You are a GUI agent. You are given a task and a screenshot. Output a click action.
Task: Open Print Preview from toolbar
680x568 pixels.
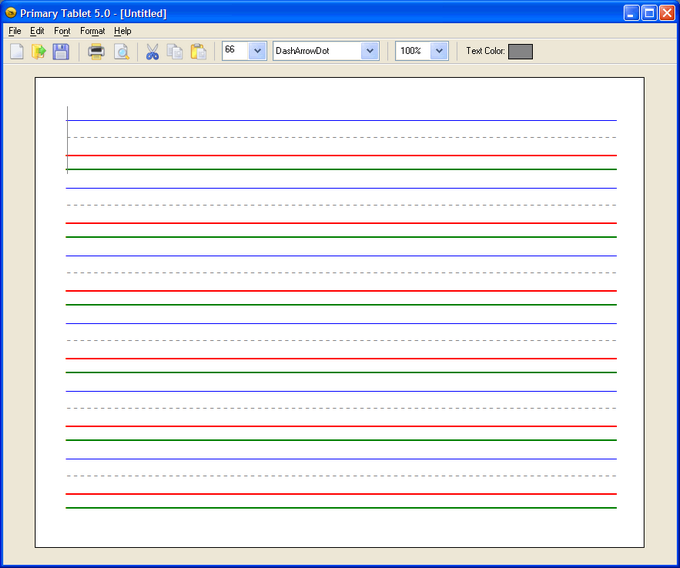point(121,51)
